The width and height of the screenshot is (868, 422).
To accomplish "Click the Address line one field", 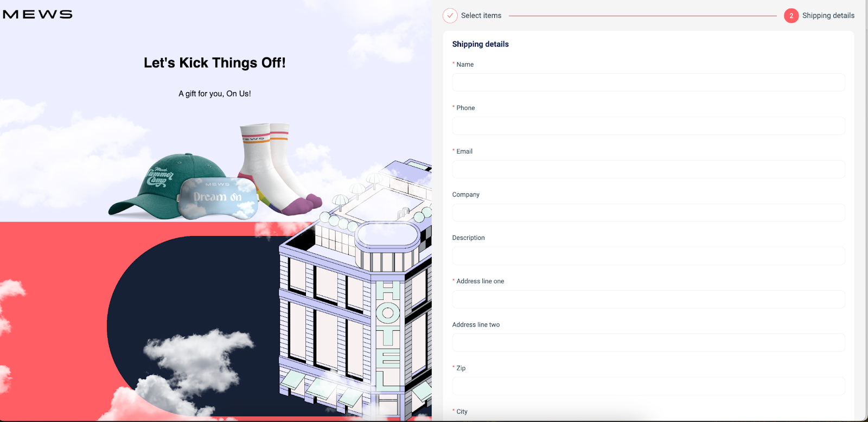I will pyautogui.click(x=648, y=299).
